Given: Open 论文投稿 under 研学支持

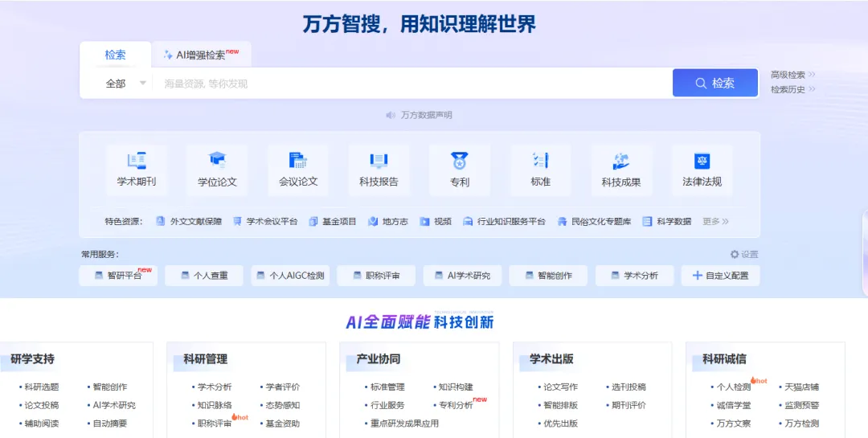Looking at the screenshot, I should pyautogui.click(x=42, y=405).
